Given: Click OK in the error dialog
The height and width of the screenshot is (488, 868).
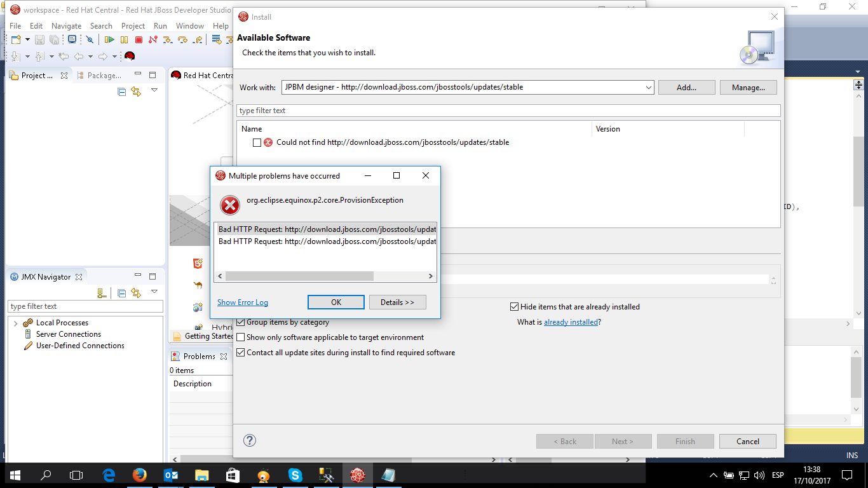Looking at the screenshot, I should pyautogui.click(x=336, y=302).
